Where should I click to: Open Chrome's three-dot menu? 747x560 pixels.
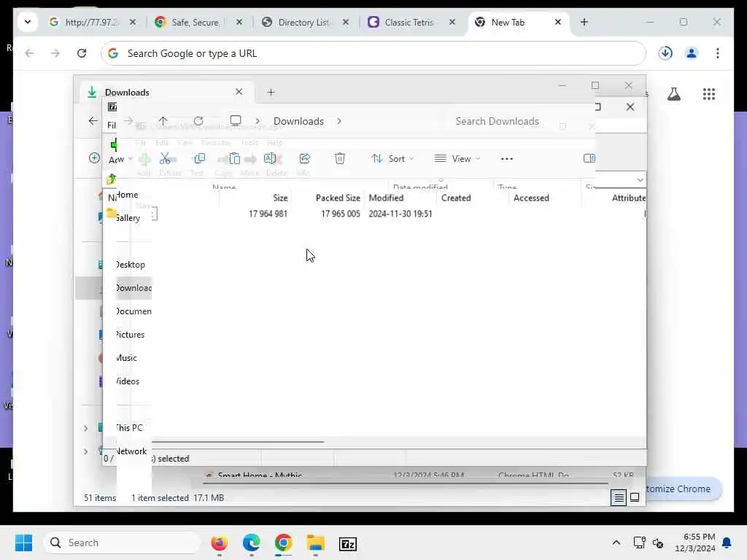coord(718,53)
